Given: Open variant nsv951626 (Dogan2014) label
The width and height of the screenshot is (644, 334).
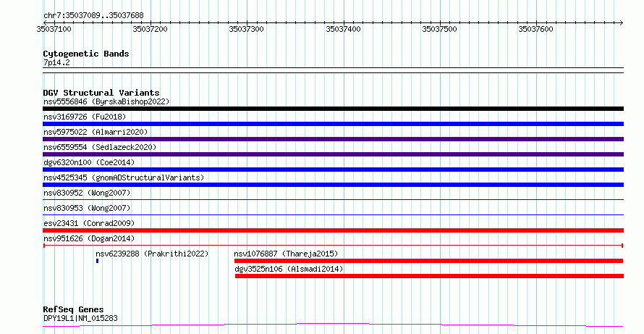Looking at the screenshot, I should pyautogui.click(x=89, y=238).
